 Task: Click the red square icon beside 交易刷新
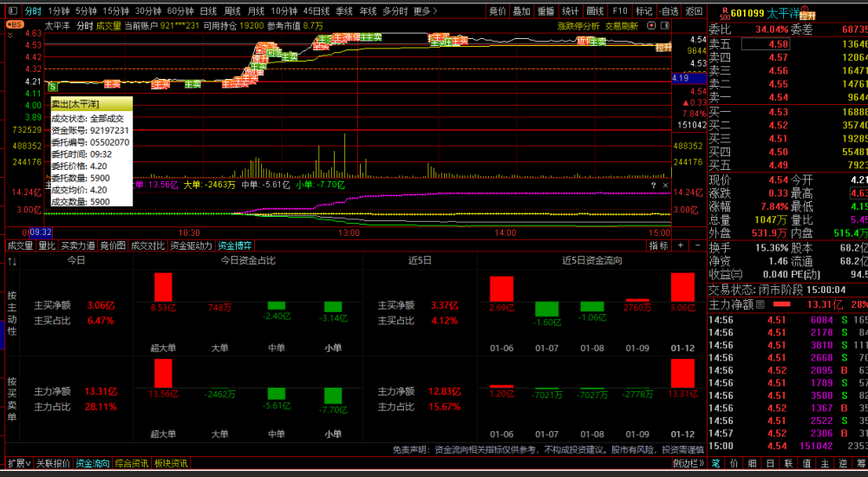651,25
